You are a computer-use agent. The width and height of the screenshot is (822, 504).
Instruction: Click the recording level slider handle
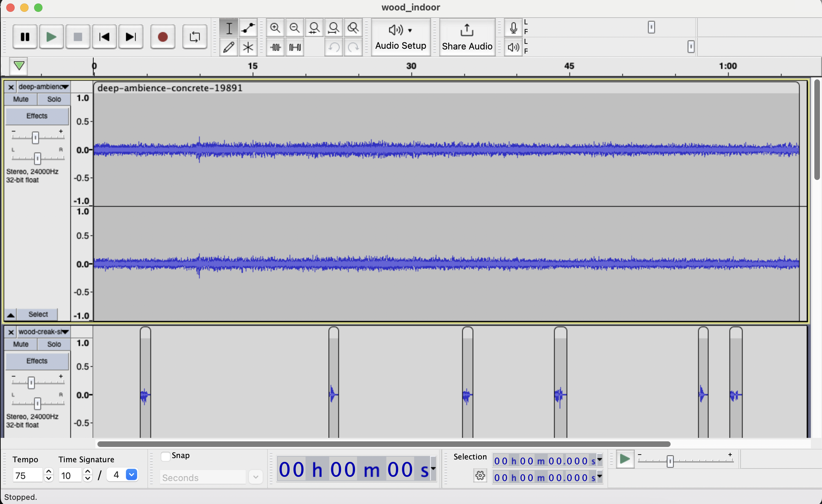click(651, 27)
